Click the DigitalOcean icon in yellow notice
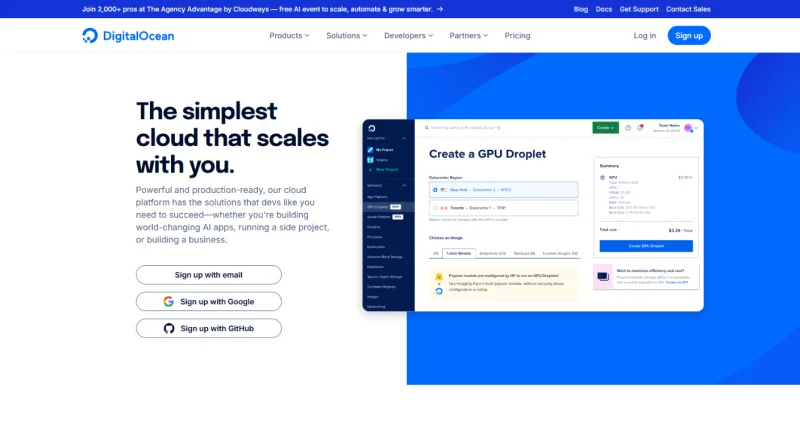This screenshot has width=800, height=436. coord(439,291)
